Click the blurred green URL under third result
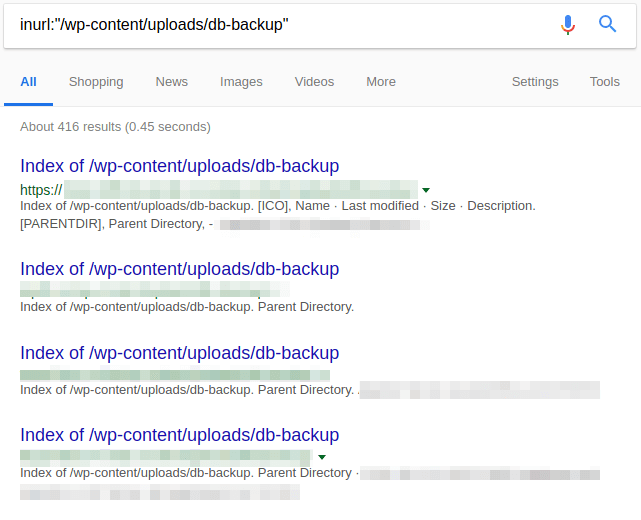 click(170, 375)
